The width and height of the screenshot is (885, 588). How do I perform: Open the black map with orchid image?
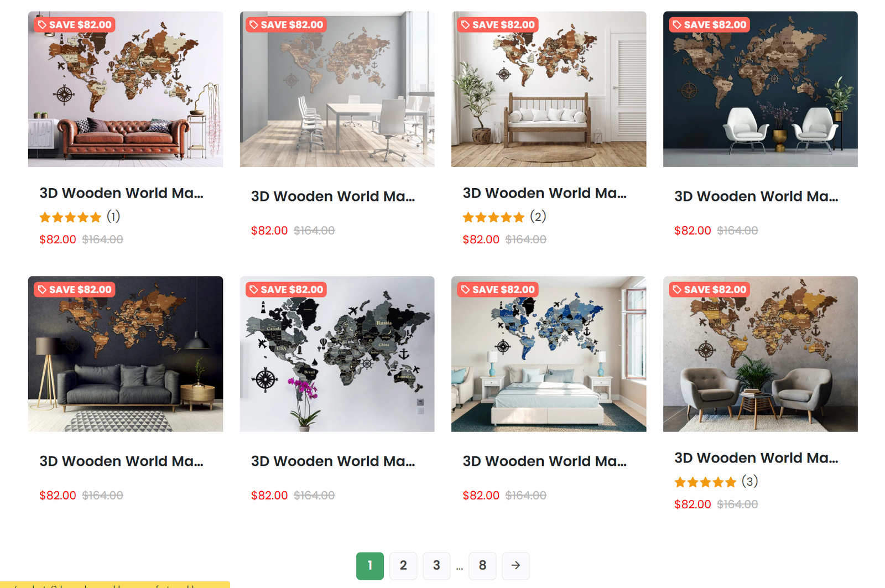coord(337,354)
